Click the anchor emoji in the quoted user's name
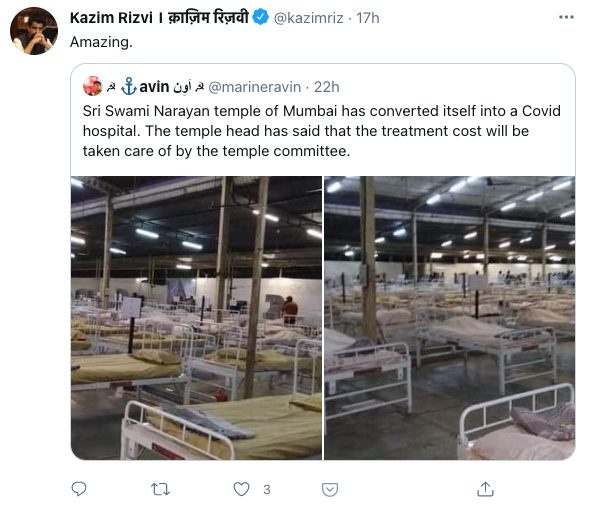The height and width of the screenshot is (514, 589). pos(128,87)
